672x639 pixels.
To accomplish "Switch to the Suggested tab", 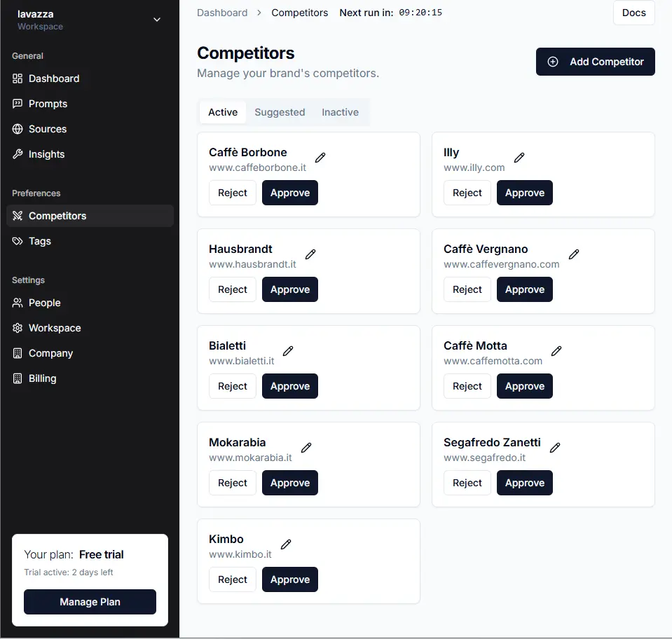I will (x=280, y=112).
